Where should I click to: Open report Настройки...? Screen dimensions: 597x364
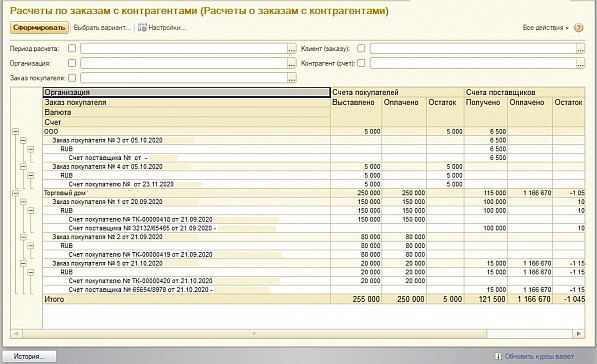[x=162, y=27]
